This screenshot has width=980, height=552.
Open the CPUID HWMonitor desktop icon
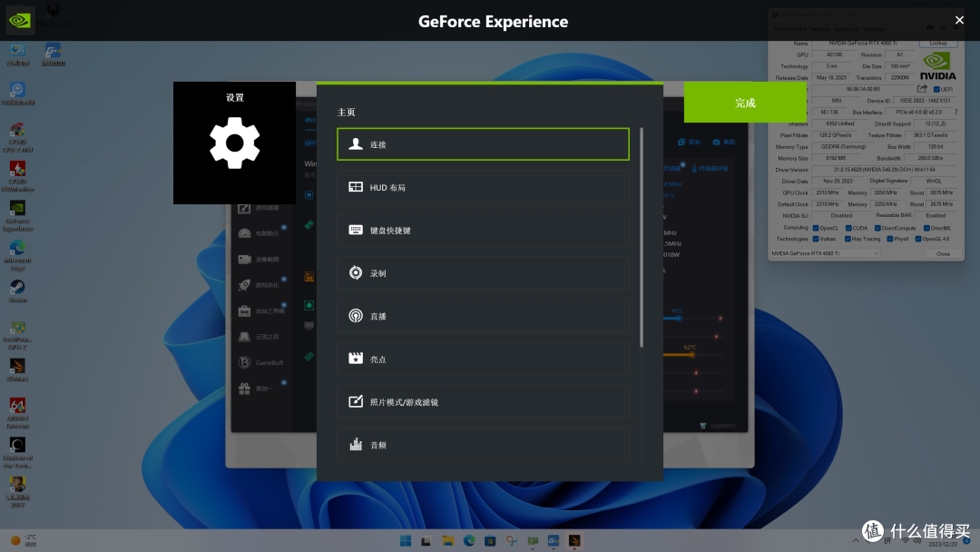click(17, 176)
